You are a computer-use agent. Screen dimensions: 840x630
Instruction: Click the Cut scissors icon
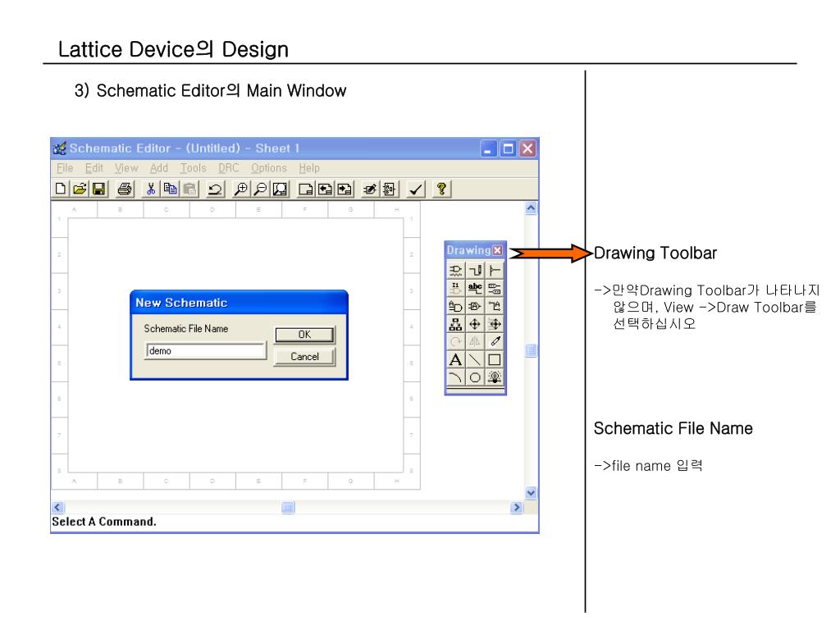[x=151, y=189]
